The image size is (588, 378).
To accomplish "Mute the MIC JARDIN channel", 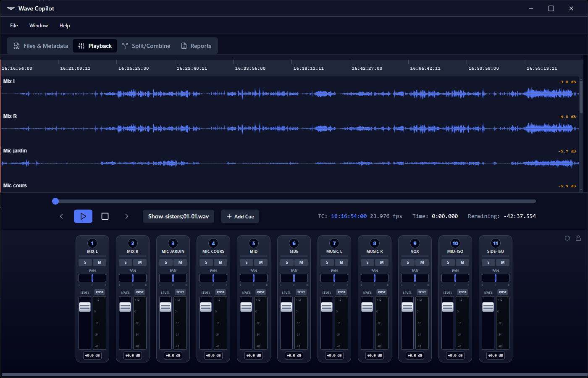I will coord(180,262).
